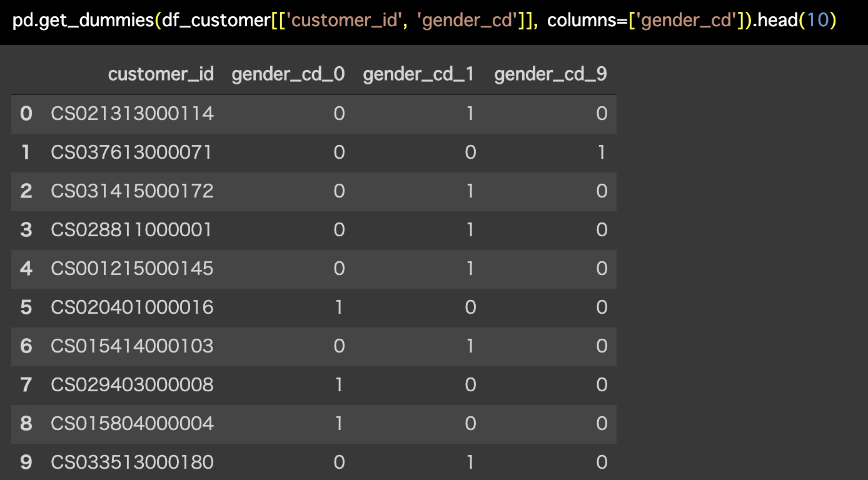Click customer ID CS001215000145
The height and width of the screenshot is (480, 868).
click(x=132, y=269)
